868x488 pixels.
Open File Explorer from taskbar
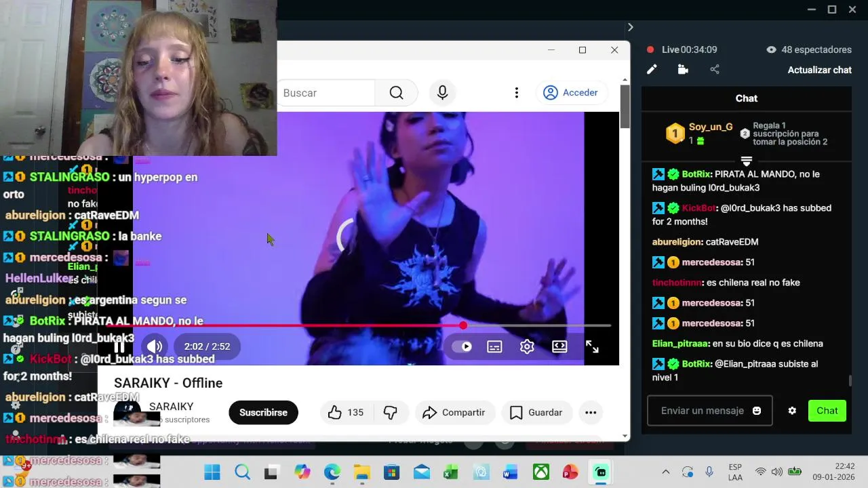coord(362,472)
